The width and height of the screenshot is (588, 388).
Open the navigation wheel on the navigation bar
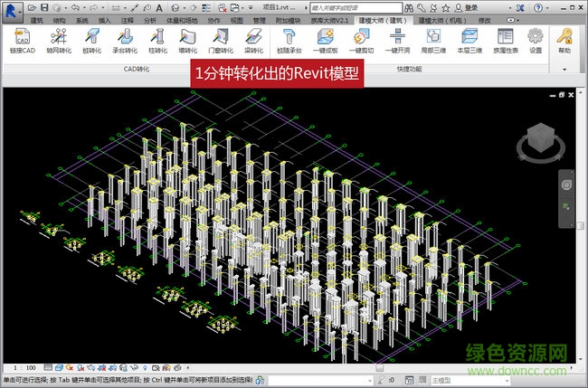[565, 184]
